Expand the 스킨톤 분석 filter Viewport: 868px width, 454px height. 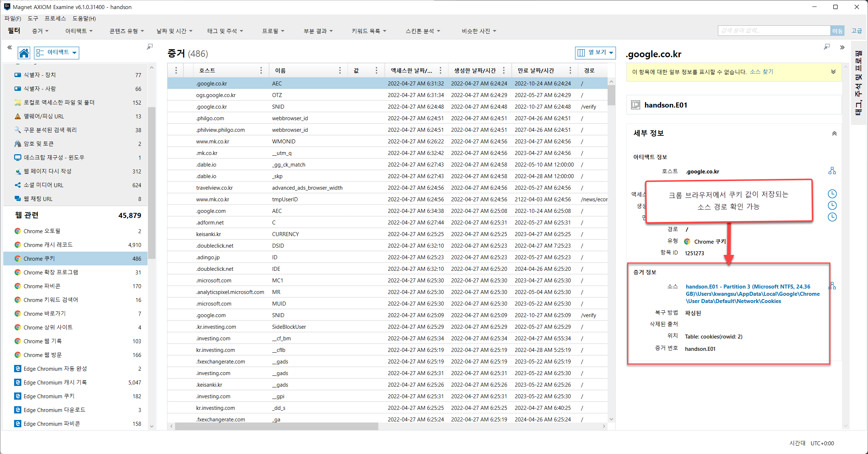[x=423, y=31]
